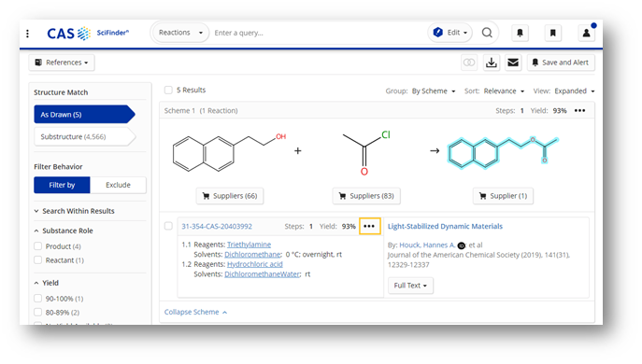Check the Reactant (1) checkbox

pos(38,260)
